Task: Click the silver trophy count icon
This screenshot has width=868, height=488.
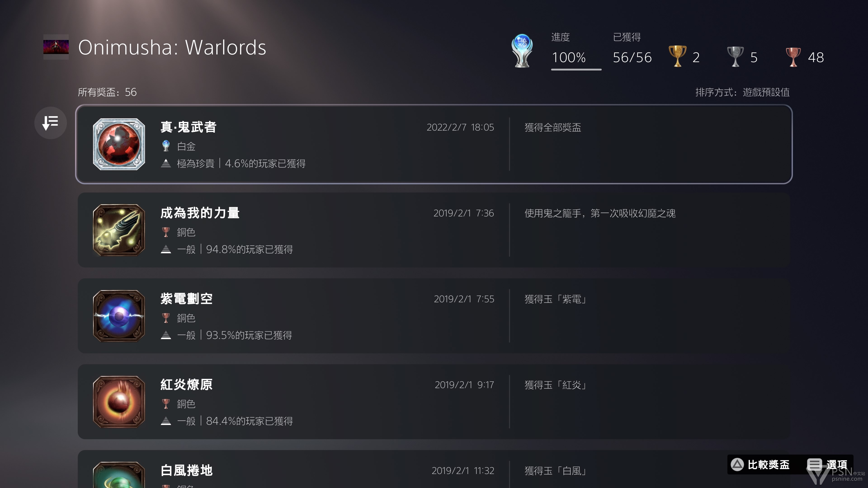Action: point(735,56)
